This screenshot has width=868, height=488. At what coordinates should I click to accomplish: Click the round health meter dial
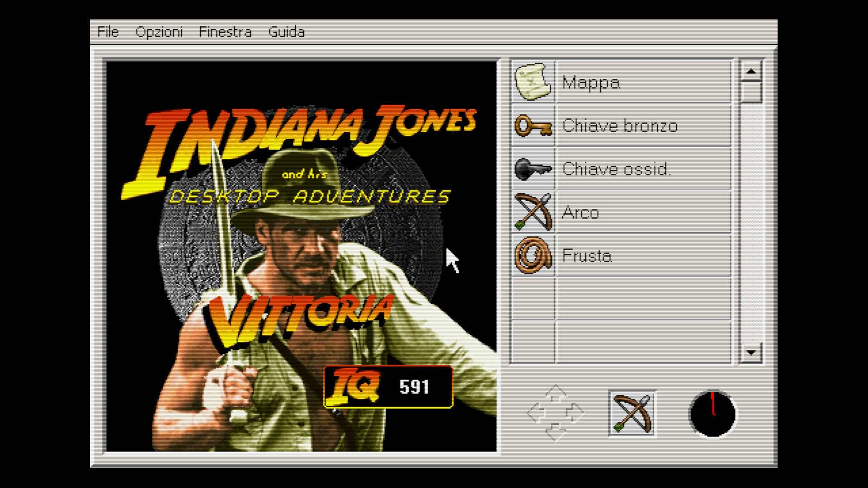tap(712, 414)
